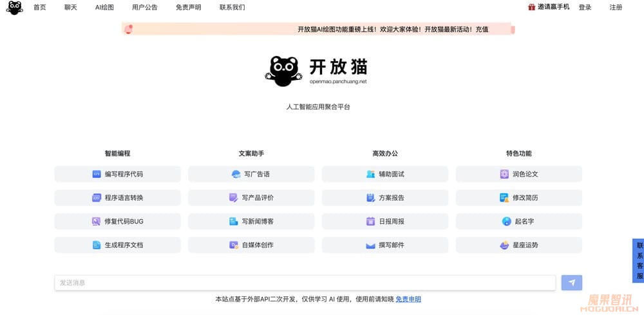Click the bell icon in the announcement banner

129,29
